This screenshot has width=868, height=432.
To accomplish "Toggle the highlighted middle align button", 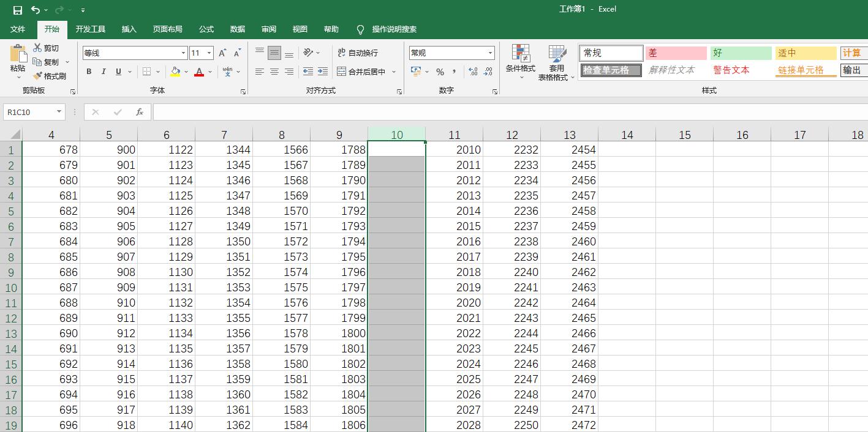I will tap(274, 53).
